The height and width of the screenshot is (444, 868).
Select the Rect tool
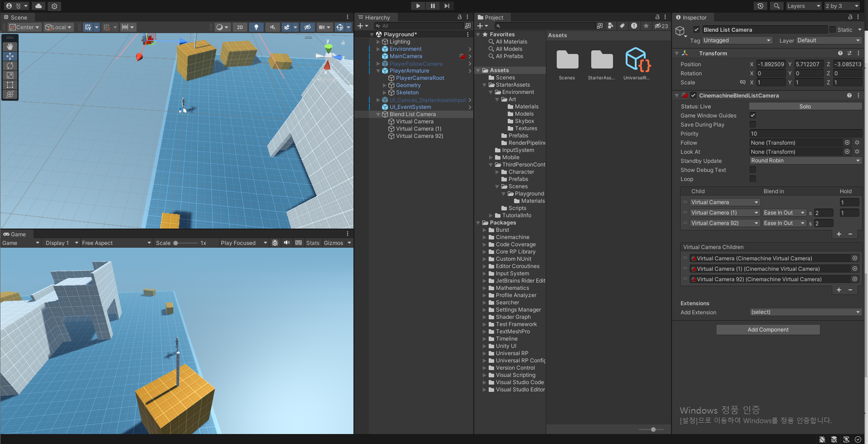pos(10,85)
